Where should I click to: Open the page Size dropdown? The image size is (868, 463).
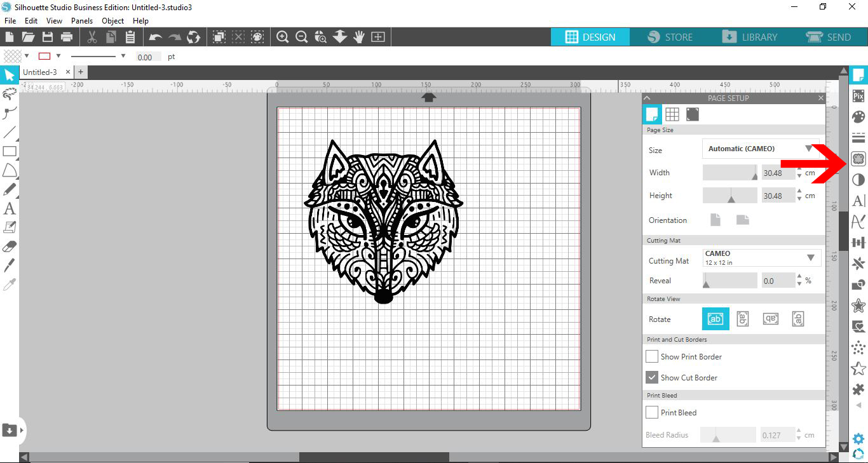[x=761, y=149]
